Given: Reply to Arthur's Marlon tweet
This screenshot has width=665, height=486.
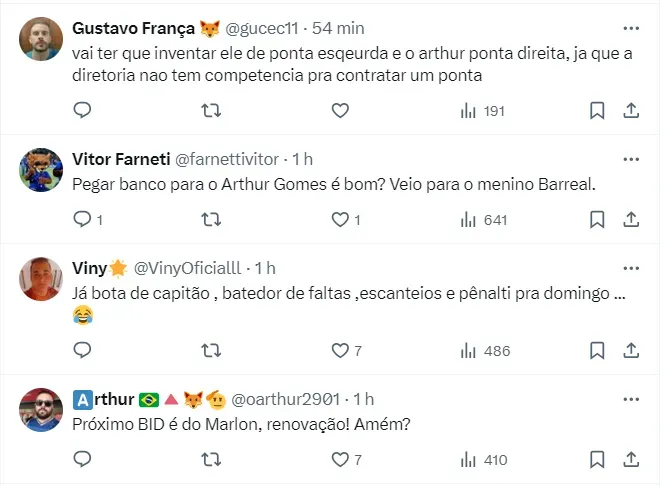Looking at the screenshot, I should click(82, 460).
